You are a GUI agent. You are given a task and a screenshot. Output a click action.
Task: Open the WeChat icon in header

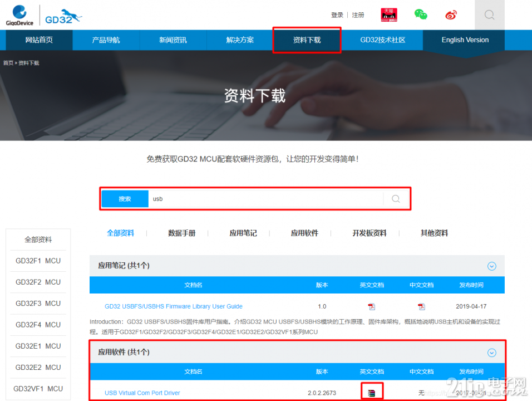point(421,14)
